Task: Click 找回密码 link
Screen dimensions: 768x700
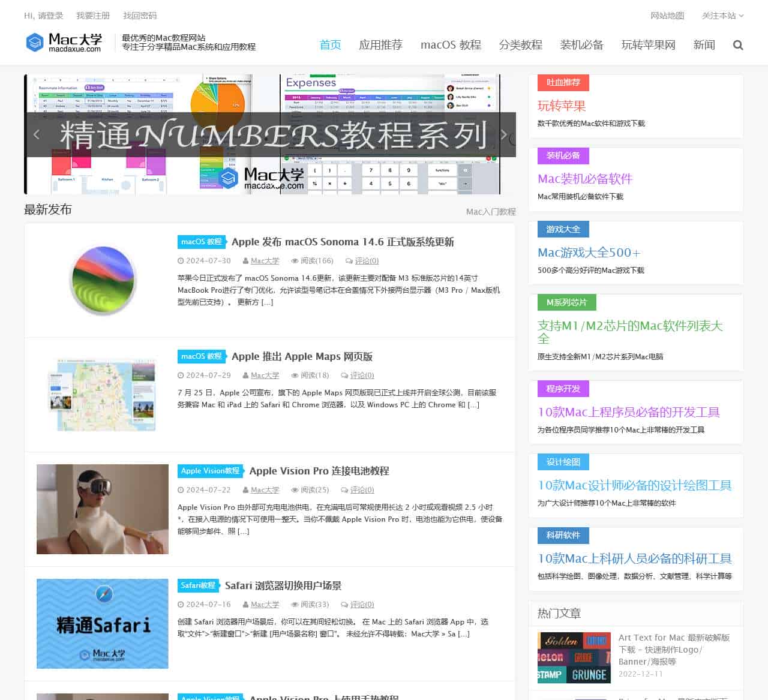Action: coord(140,16)
